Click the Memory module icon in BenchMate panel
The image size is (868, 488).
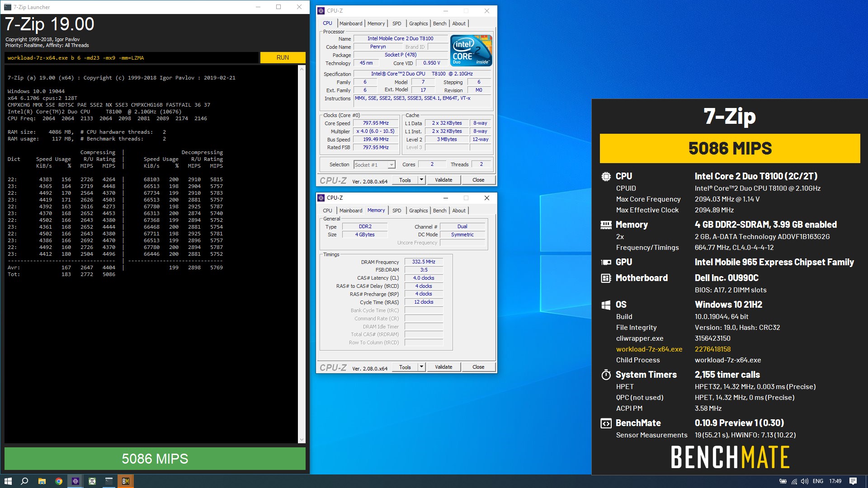point(606,225)
